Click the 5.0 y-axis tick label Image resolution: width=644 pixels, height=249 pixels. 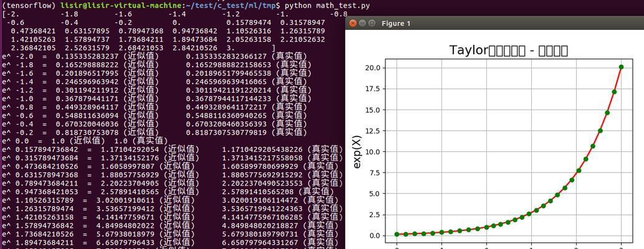376,193
